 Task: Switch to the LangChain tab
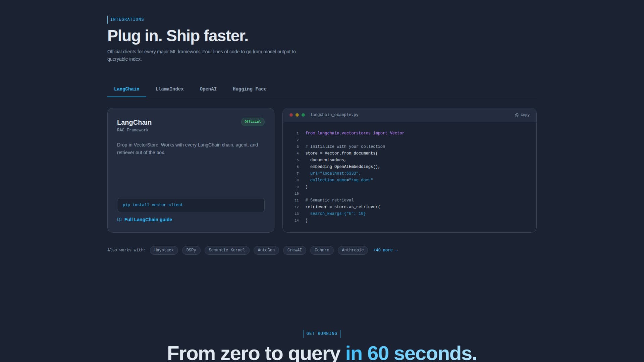point(127,89)
